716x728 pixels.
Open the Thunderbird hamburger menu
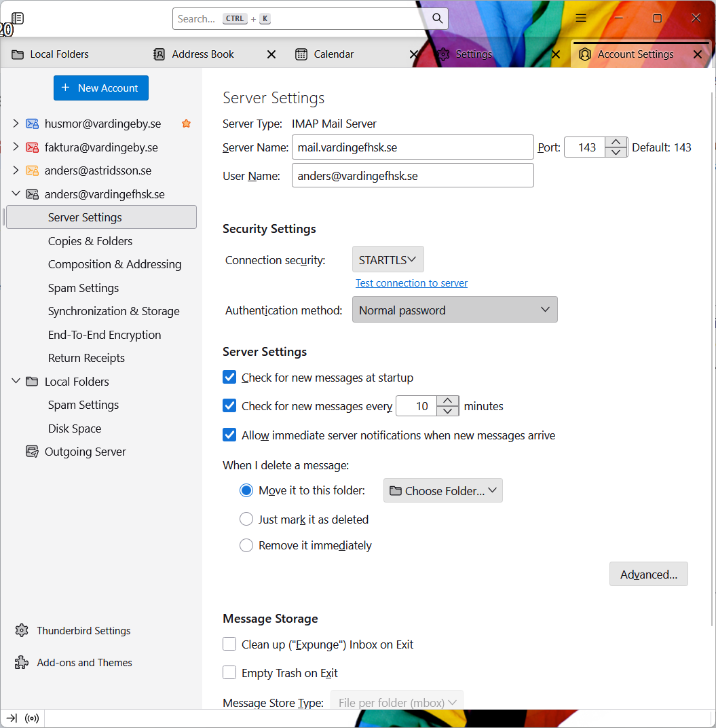tap(581, 18)
